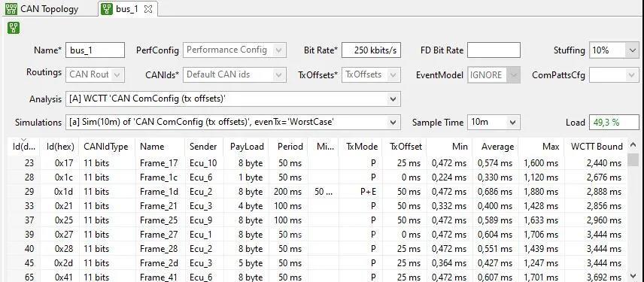This screenshot has height=282, width=644.
Task: Click the CAN Topology tab icon
Action: (11, 8)
